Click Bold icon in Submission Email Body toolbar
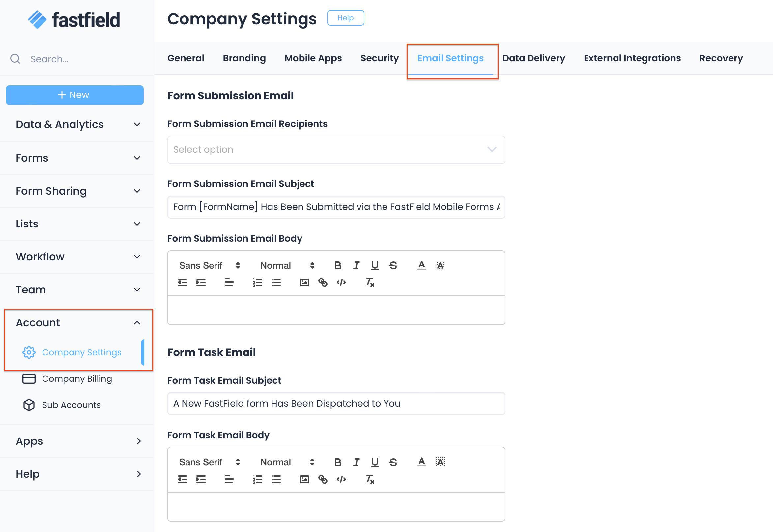The height and width of the screenshot is (532, 773). [338, 265]
